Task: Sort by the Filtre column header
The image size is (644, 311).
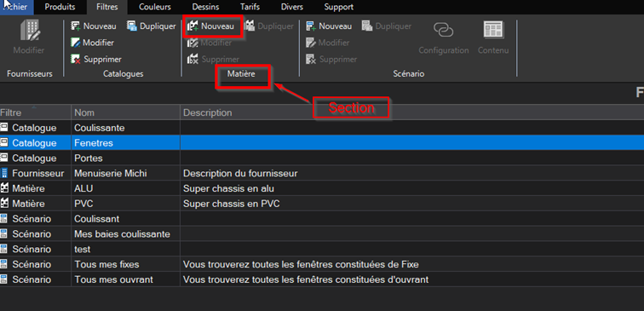Action: coord(35,112)
